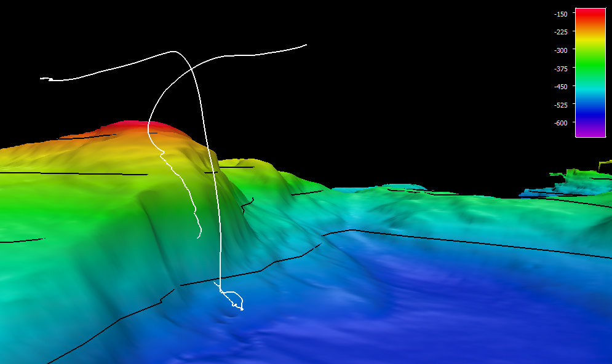Screen dimensions: 612x364
Task: Click the -225 depth label on the legend
Action: [560, 32]
